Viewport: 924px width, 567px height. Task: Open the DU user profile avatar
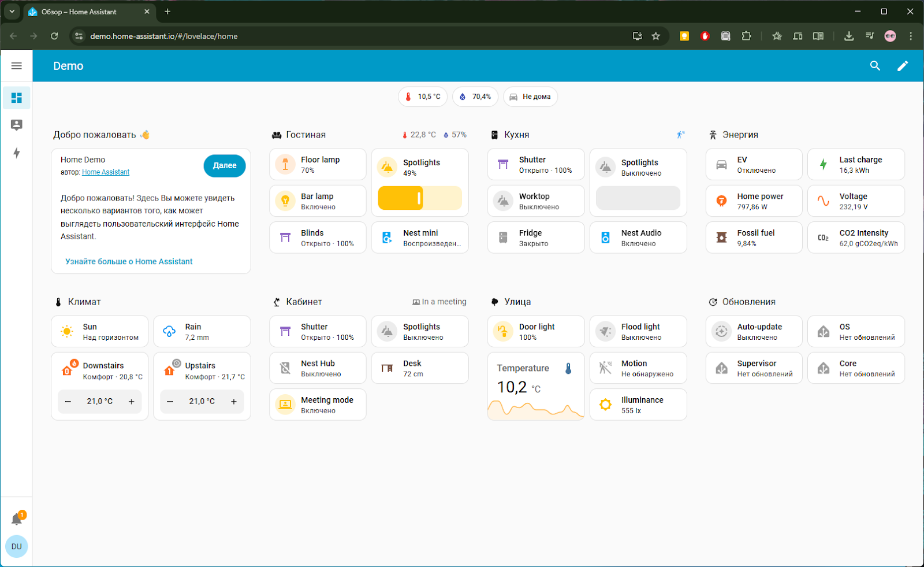point(17,546)
